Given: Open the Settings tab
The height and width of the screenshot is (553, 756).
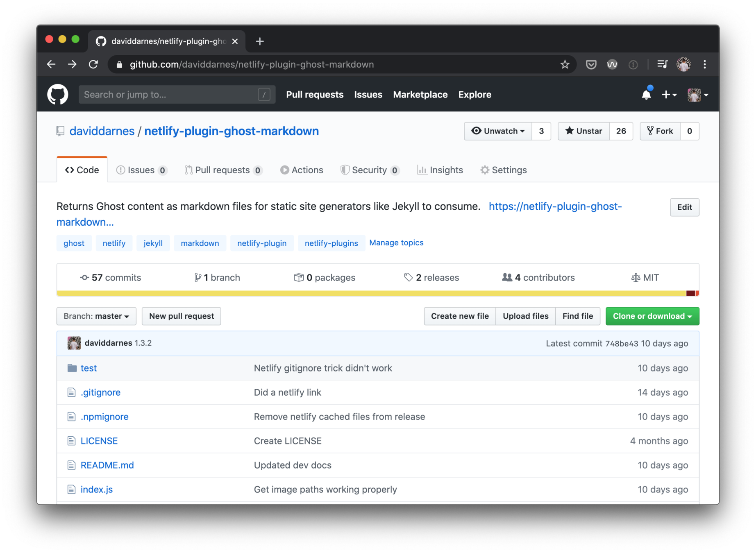Looking at the screenshot, I should pyautogui.click(x=504, y=170).
